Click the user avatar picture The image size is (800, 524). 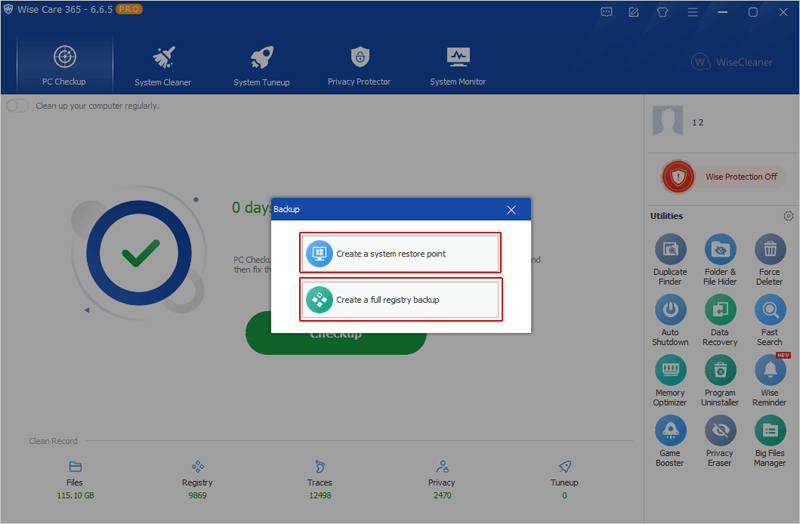coord(667,121)
